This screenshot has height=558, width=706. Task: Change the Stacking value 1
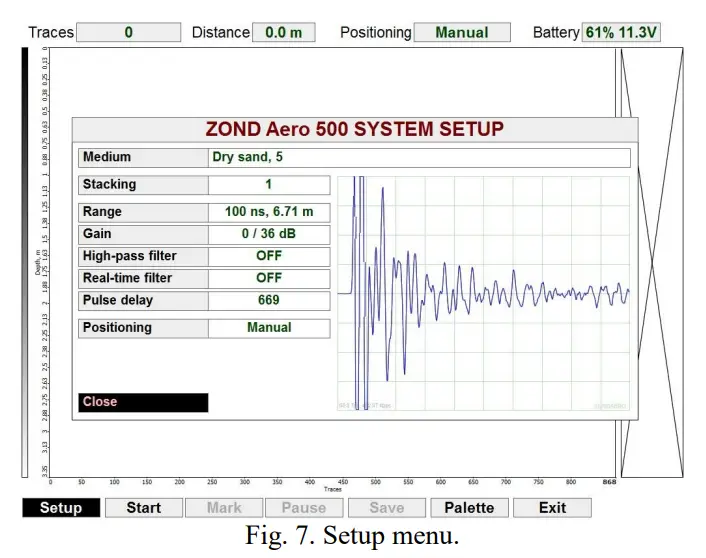pyautogui.click(x=269, y=185)
